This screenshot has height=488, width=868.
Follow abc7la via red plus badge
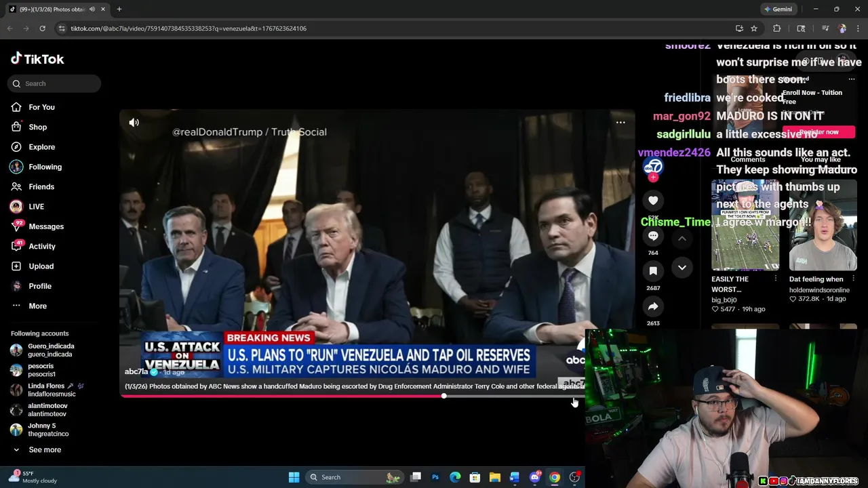(653, 178)
